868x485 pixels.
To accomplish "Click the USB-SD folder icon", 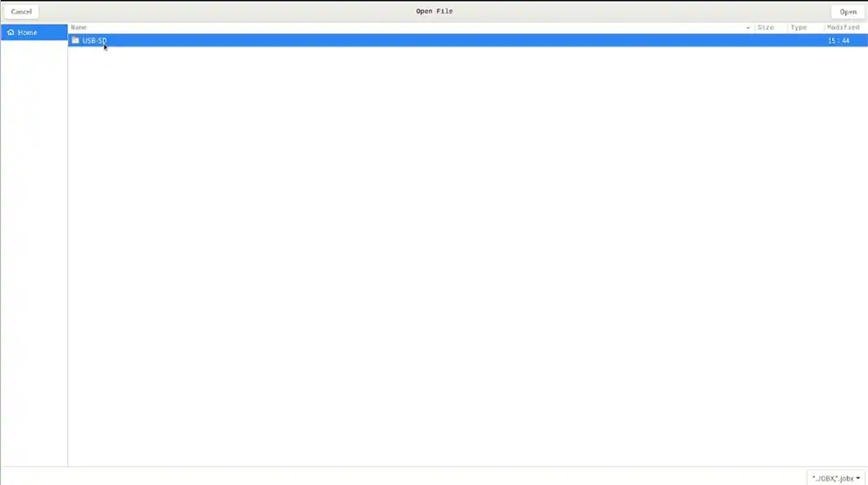I will 76,41.
